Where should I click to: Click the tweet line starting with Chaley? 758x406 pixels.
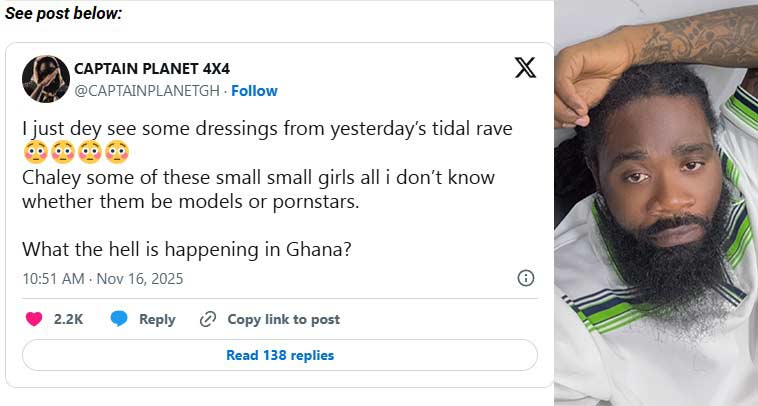tap(258, 177)
